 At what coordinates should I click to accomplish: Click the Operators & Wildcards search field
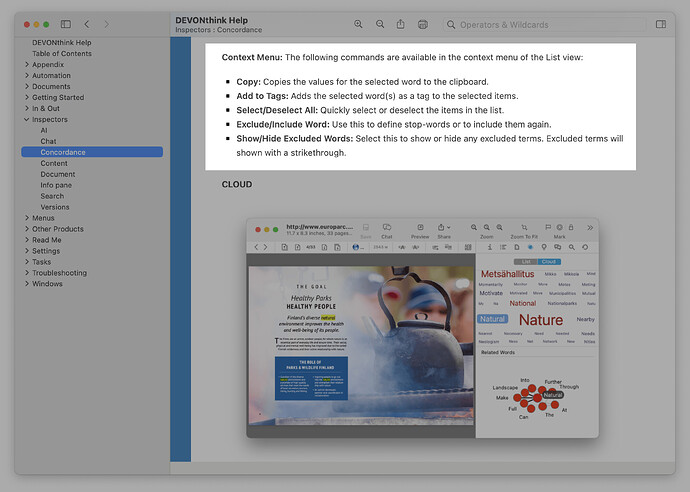point(545,24)
